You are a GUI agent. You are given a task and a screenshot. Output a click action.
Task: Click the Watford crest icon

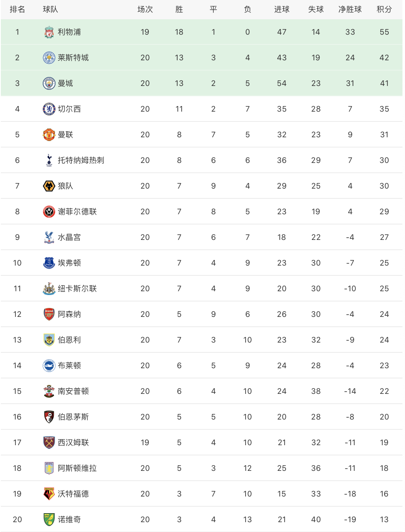[x=49, y=494]
